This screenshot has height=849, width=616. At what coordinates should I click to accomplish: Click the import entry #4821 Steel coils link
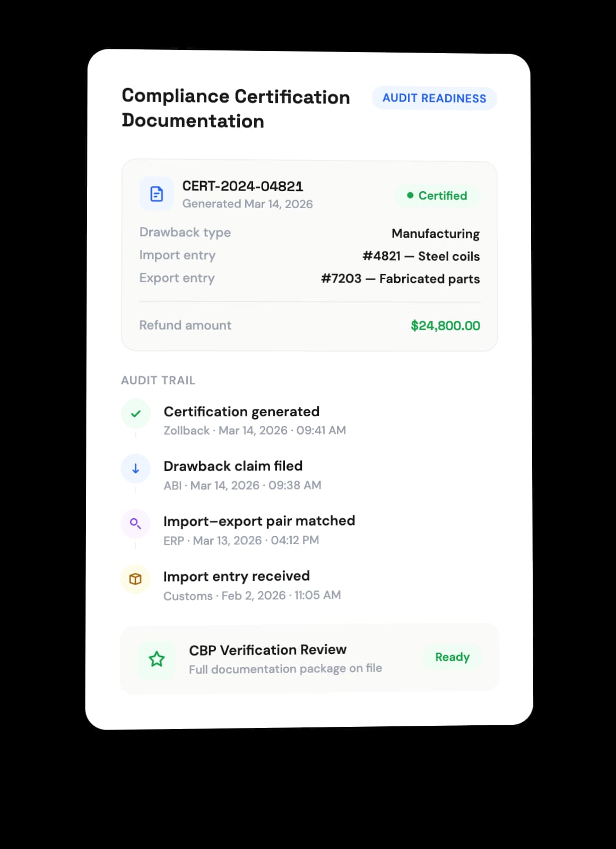pos(421,256)
